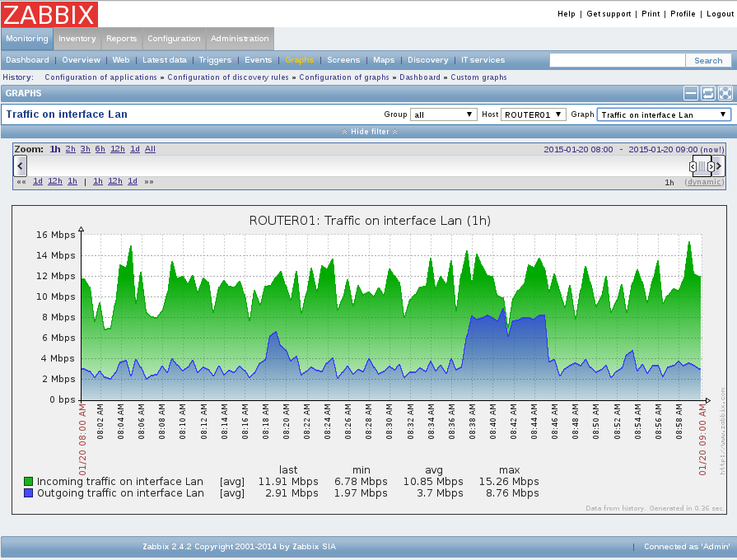The image size is (737, 560).
Task: Open the Triggers submenu item
Action: pyautogui.click(x=215, y=60)
